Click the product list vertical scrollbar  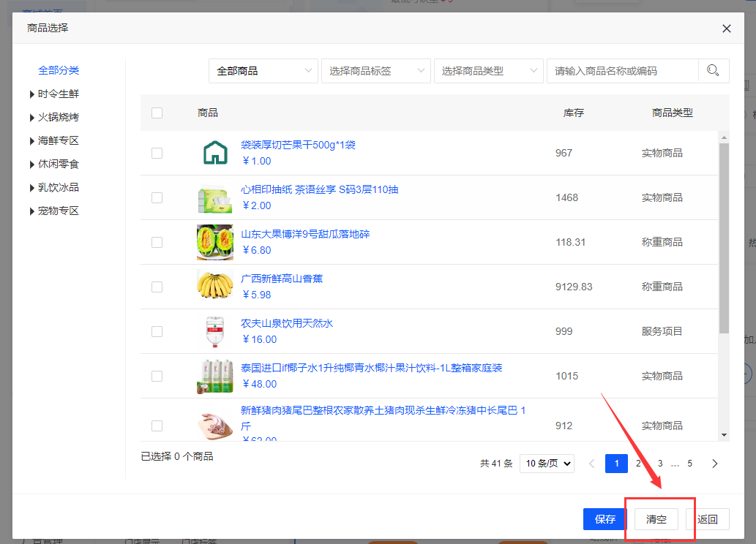pos(724,238)
